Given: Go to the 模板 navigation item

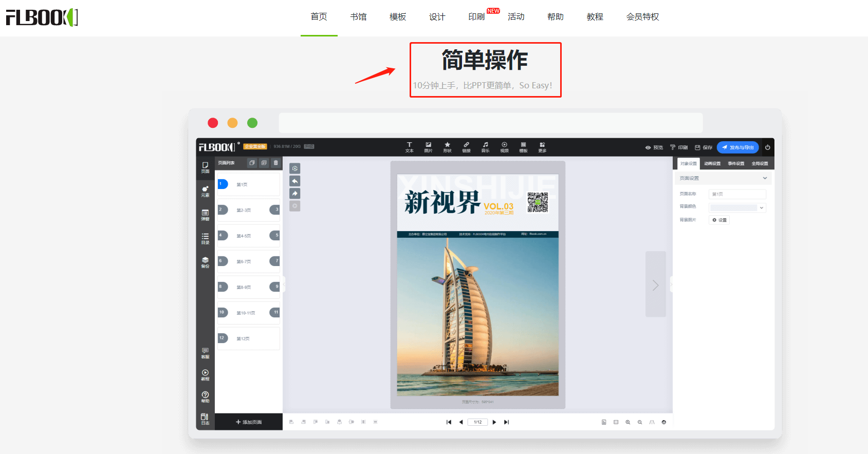Looking at the screenshot, I should (398, 17).
